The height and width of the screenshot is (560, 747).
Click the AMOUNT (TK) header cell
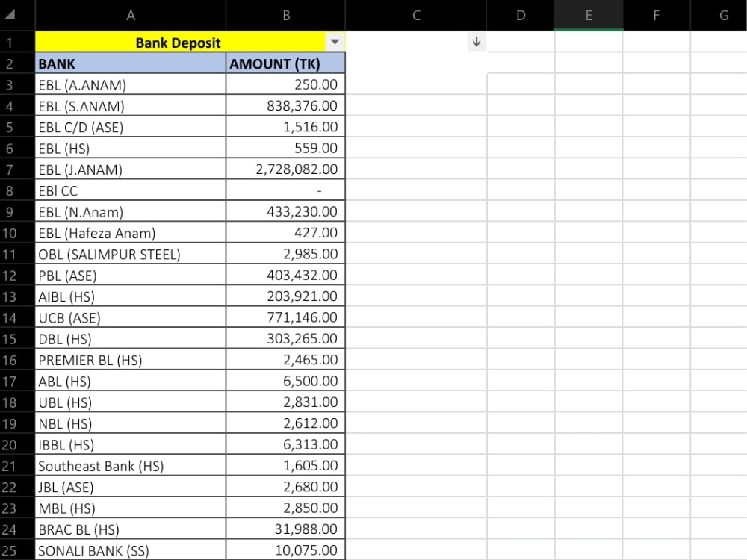(x=286, y=63)
